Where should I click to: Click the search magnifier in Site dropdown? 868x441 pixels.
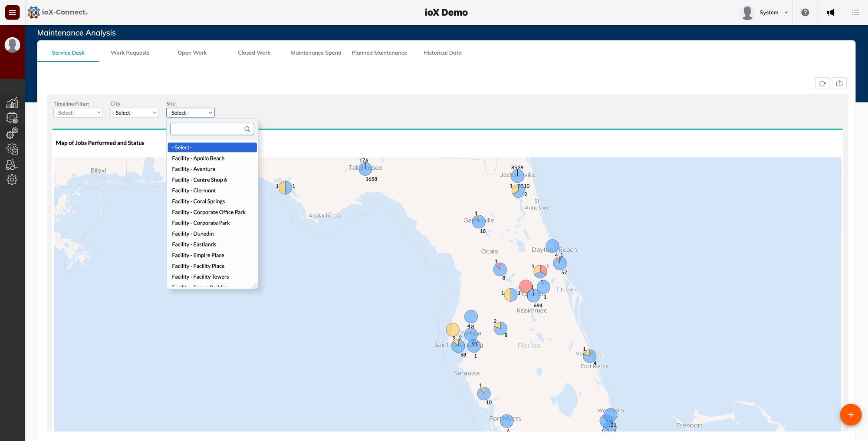point(247,129)
